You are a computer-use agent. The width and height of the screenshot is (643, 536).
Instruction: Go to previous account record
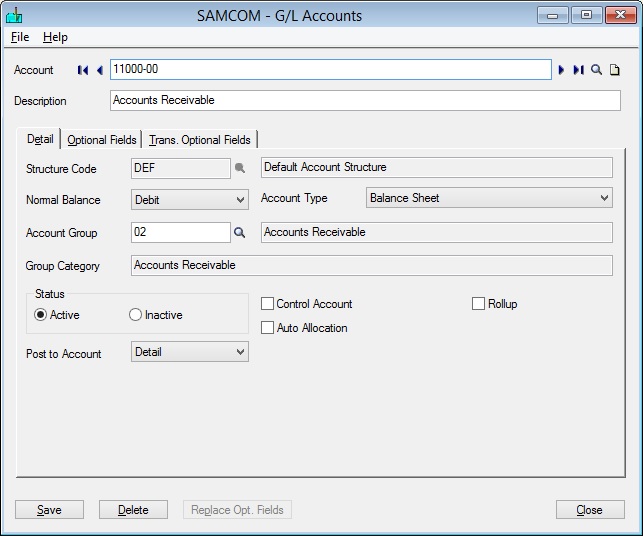[x=100, y=70]
